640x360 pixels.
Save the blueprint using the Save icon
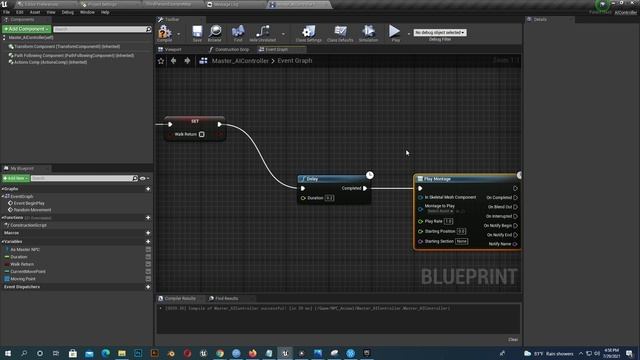click(197, 31)
